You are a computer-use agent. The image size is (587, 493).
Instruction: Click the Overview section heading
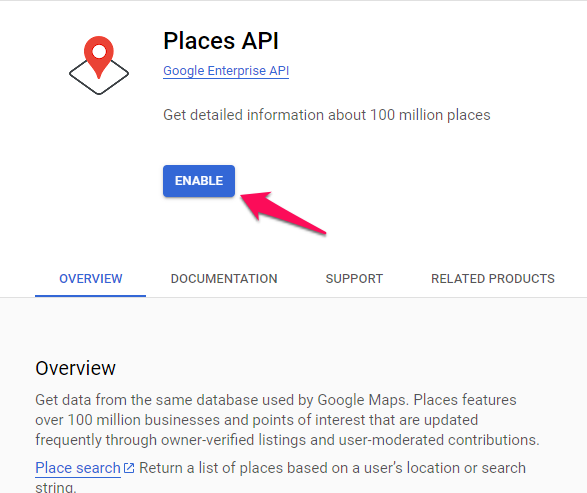click(75, 368)
